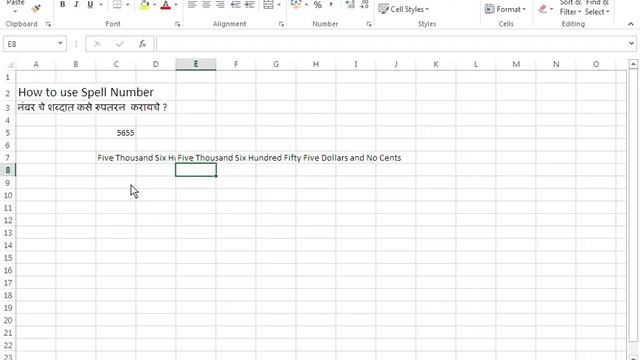Image resolution: width=640 pixels, height=360 pixels.
Task: Open the borders dropdown arrow
Action: pos(128,4)
